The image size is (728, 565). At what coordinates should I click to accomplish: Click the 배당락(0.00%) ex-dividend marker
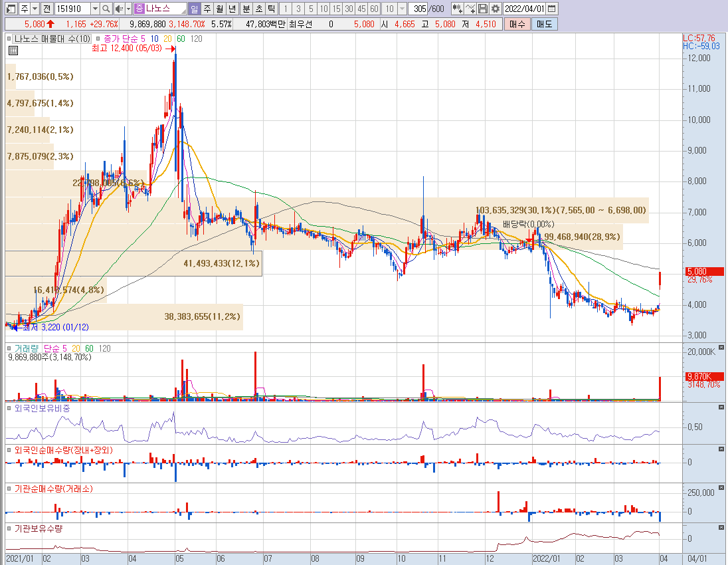click(528, 225)
